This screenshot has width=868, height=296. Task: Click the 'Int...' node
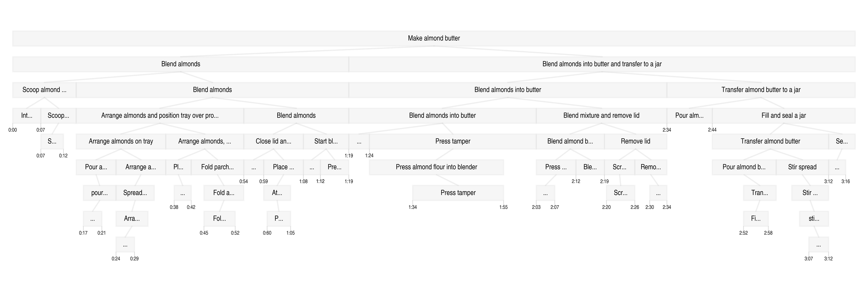tap(27, 115)
